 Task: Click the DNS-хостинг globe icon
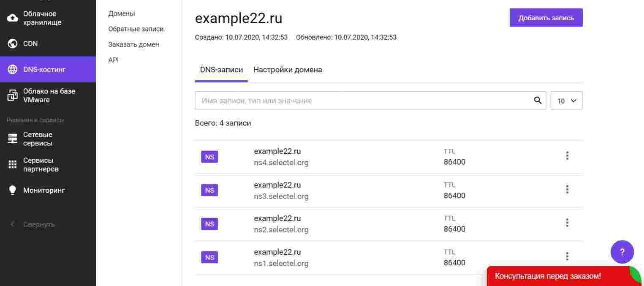click(x=13, y=69)
